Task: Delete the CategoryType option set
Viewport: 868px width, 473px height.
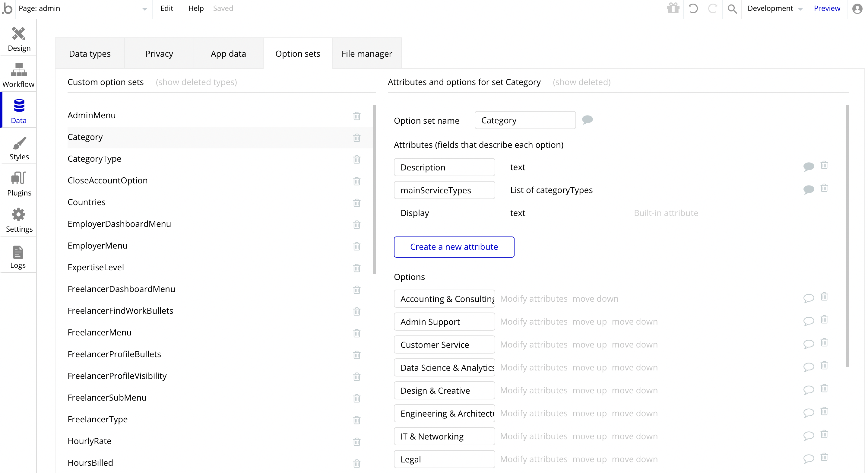Action: click(356, 159)
